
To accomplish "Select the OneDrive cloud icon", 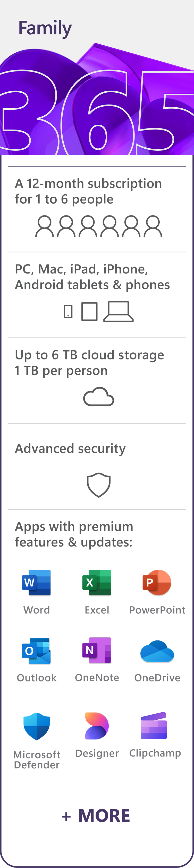I will 157,651.
